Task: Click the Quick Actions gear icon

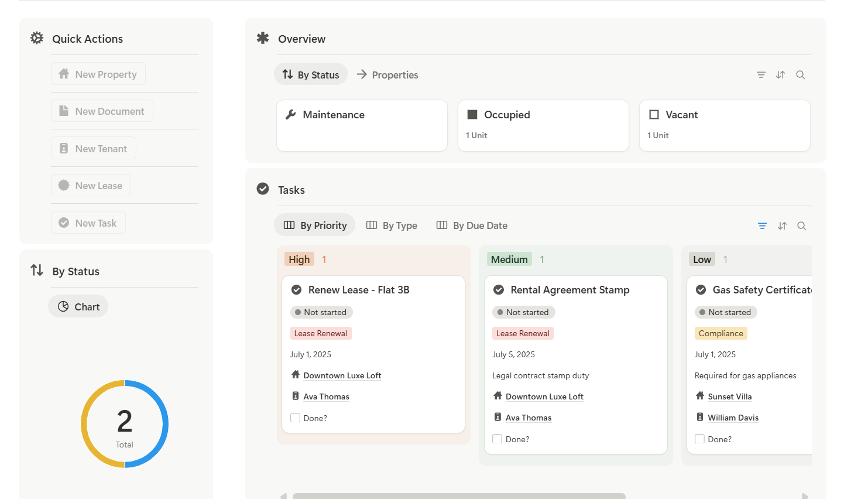Action: (x=37, y=38)
